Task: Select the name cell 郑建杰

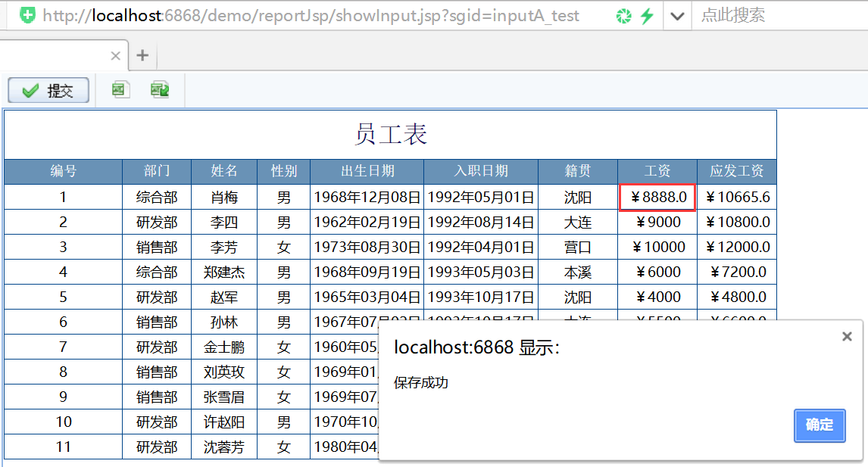Action: [x=224, y=272]
